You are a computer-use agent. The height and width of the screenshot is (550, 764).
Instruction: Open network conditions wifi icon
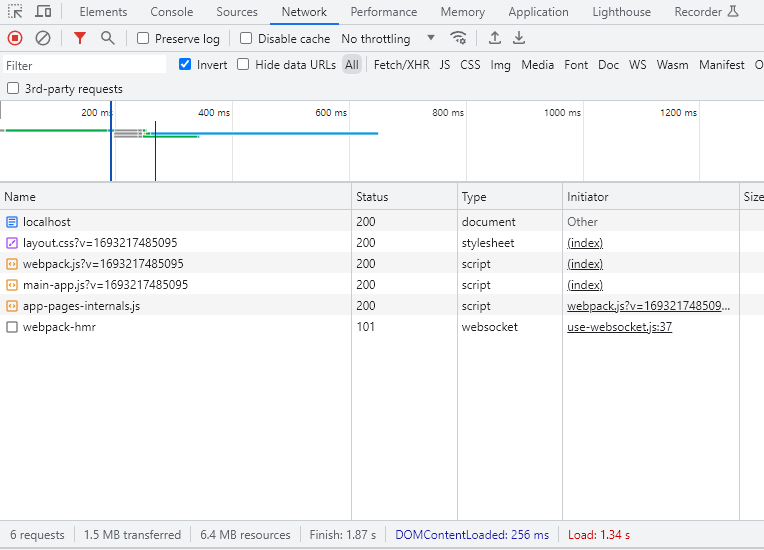point(458,38)
